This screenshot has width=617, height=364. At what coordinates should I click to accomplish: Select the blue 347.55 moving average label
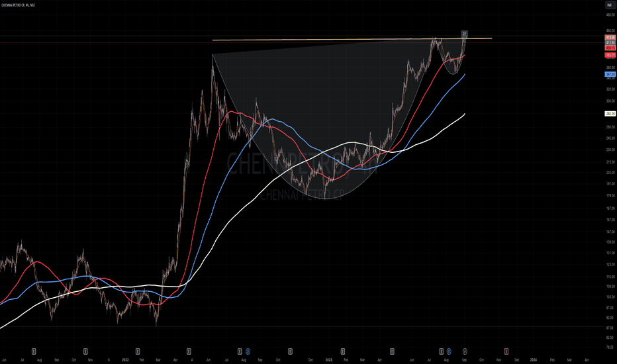coord(610,74)
